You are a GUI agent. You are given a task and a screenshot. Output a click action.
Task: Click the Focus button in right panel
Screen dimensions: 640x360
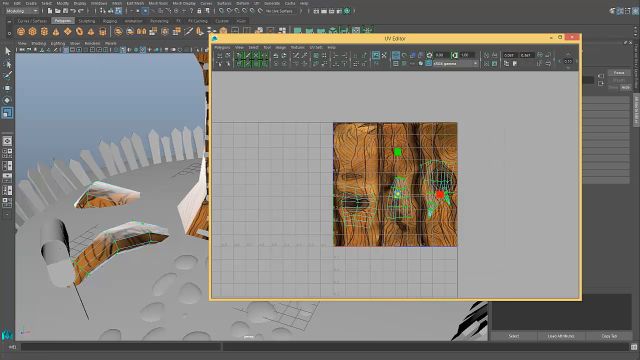tap(619, 73)
